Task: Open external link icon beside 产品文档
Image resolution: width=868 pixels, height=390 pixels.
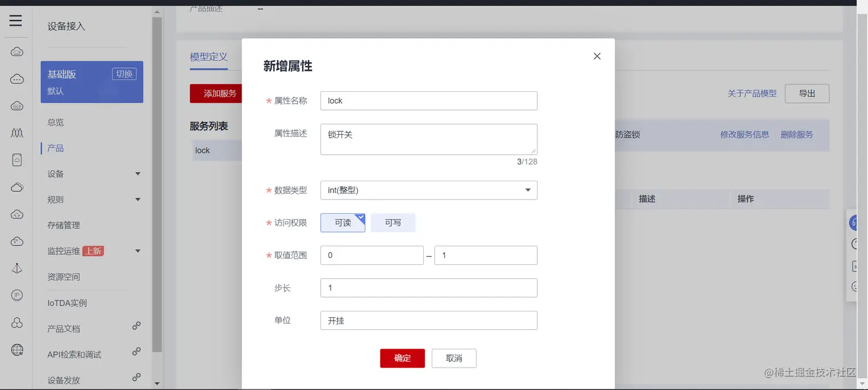Action: (x=137, y=326)
